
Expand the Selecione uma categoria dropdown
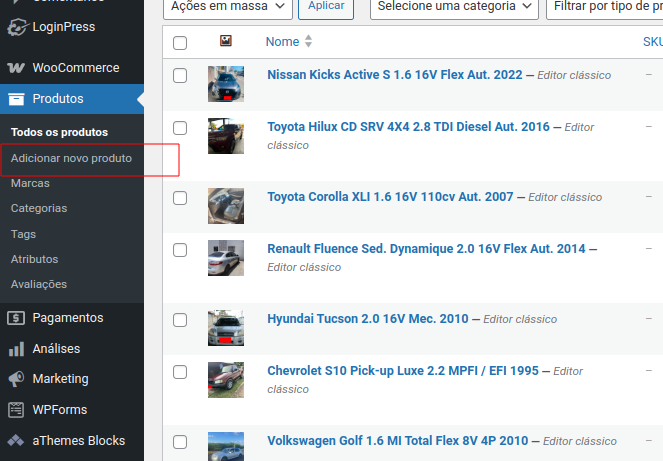pos(455,6)
